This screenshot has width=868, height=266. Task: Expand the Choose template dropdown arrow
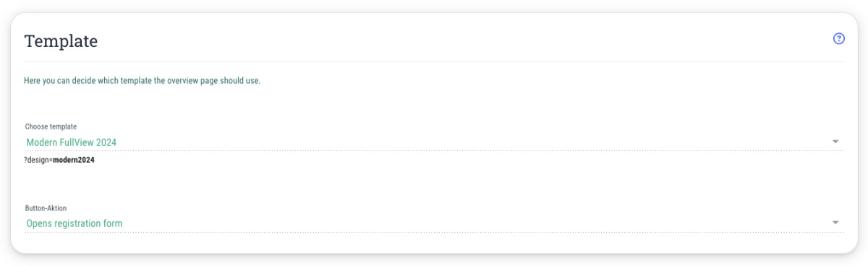click(x=835, y=142)
